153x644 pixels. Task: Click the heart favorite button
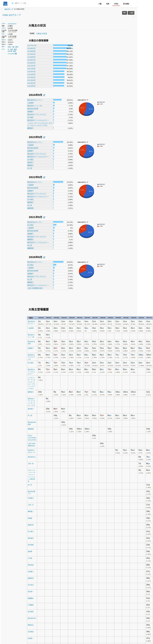coord(125,13)
